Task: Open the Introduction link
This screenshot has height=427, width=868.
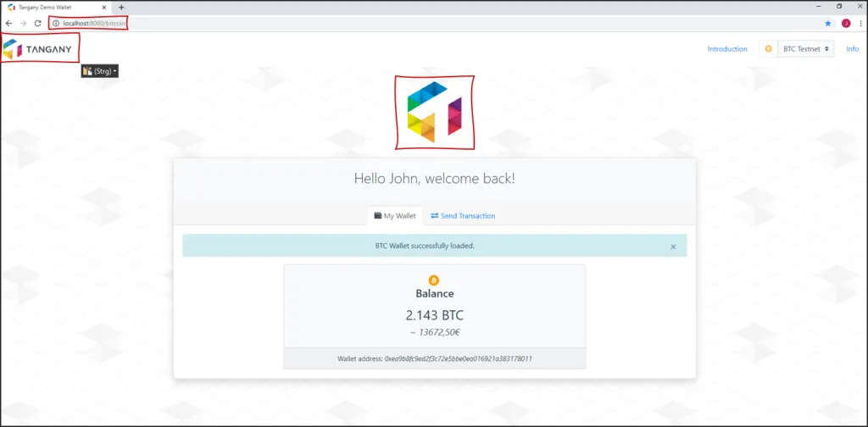Action: [x=727, y=48]
